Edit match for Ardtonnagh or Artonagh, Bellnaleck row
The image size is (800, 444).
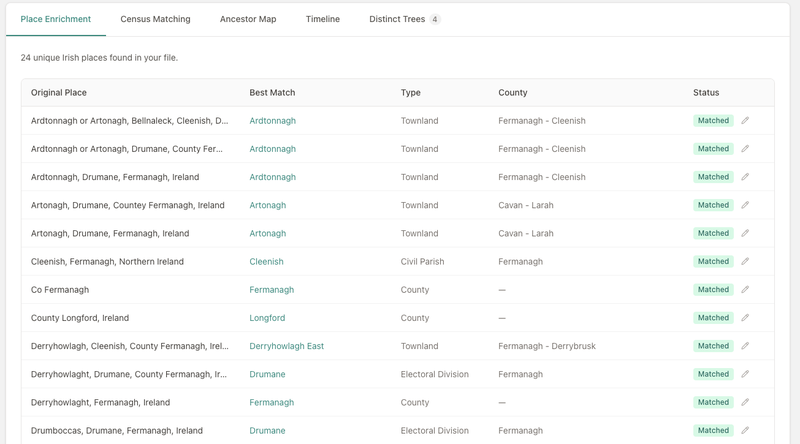(x=745, y=120)
